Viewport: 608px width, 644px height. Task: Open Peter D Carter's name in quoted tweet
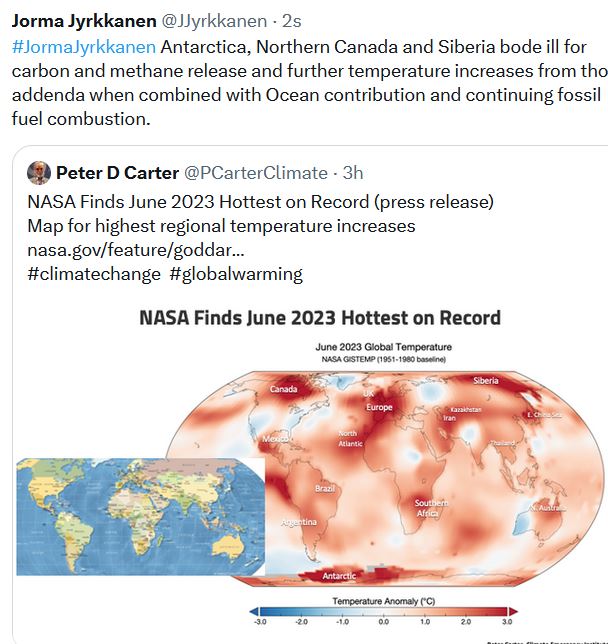click(x=117, y=172)
